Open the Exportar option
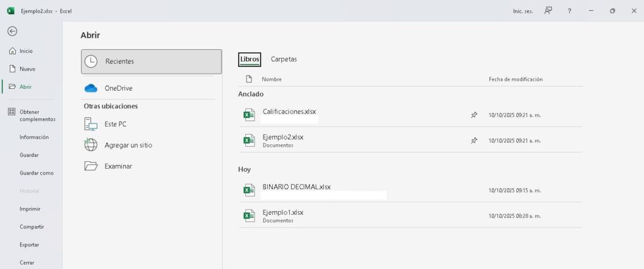The height and width of the screenshot is (269, 644). (29, 244)
